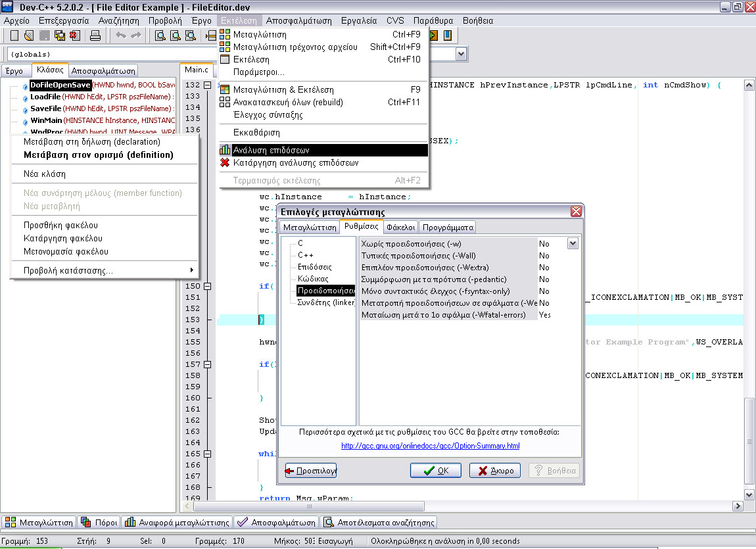Click the Open file toolbar icon
The image size is (756, 549).
click(x=29, y=36)
